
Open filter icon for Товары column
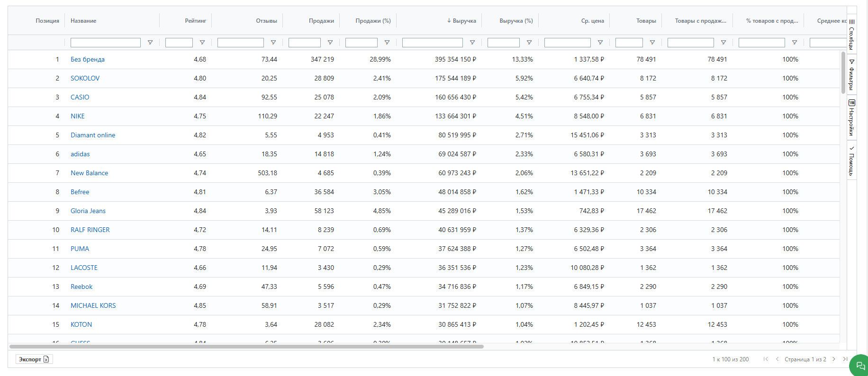652,43
